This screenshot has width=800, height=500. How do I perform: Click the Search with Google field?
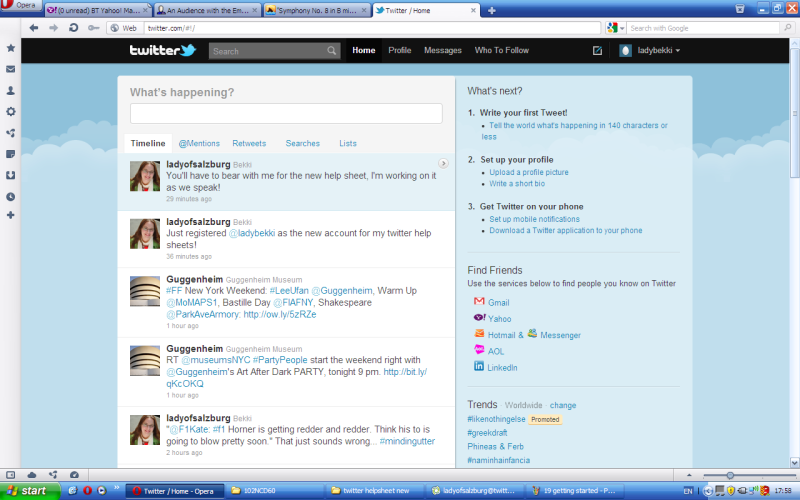(x=705, y=28)
